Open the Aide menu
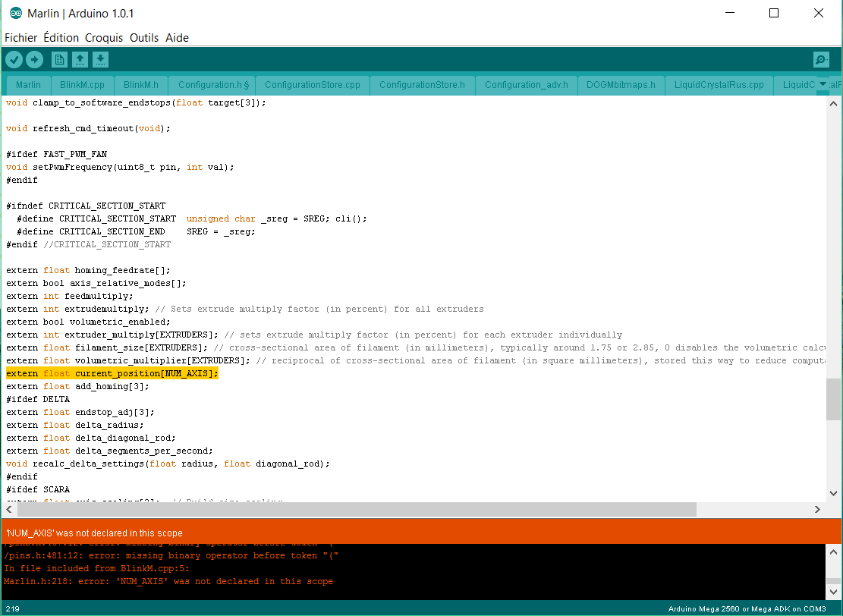Image resolution: width=843 pixels, height=616 pixels. pos(177,38)
